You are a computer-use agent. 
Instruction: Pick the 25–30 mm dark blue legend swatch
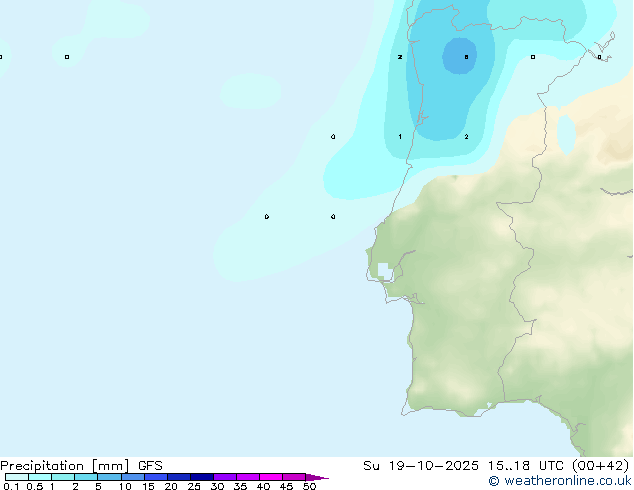click(x=202, y=477)
